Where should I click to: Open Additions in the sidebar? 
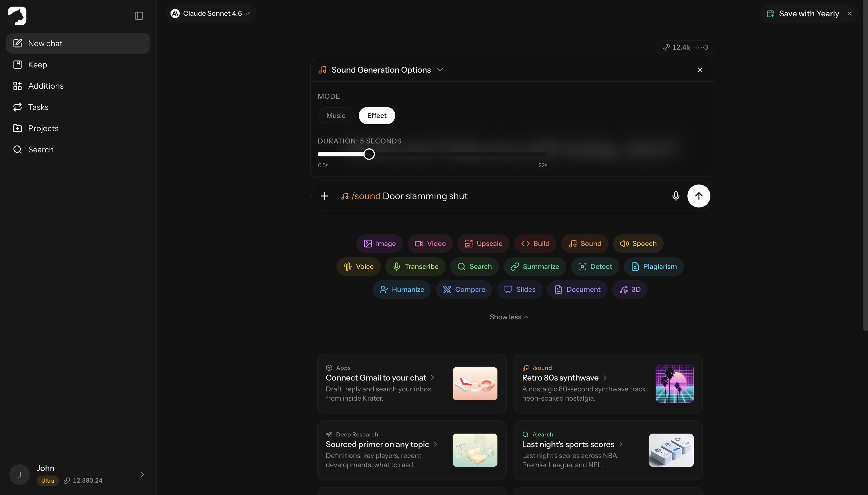point(78,86)
